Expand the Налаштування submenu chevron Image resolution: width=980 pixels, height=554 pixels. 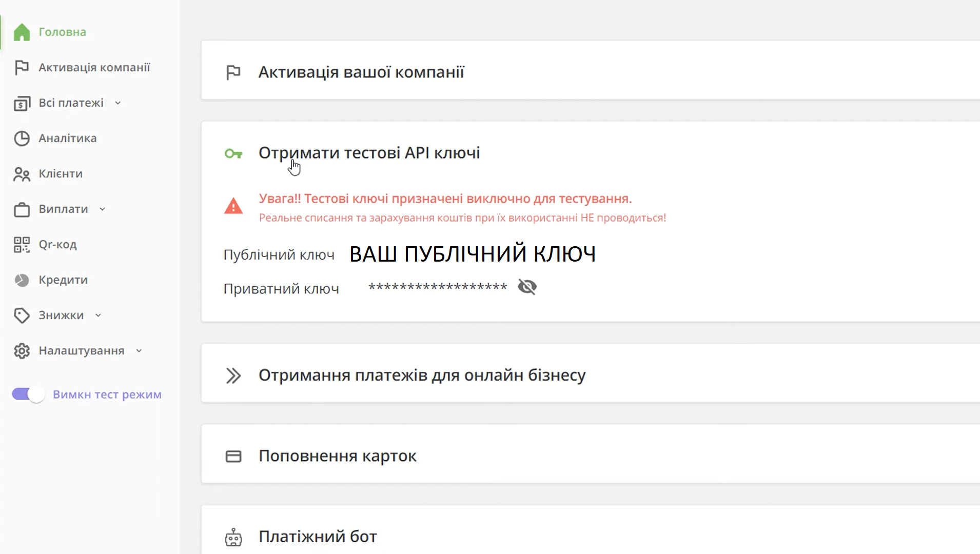pos(139,351)
